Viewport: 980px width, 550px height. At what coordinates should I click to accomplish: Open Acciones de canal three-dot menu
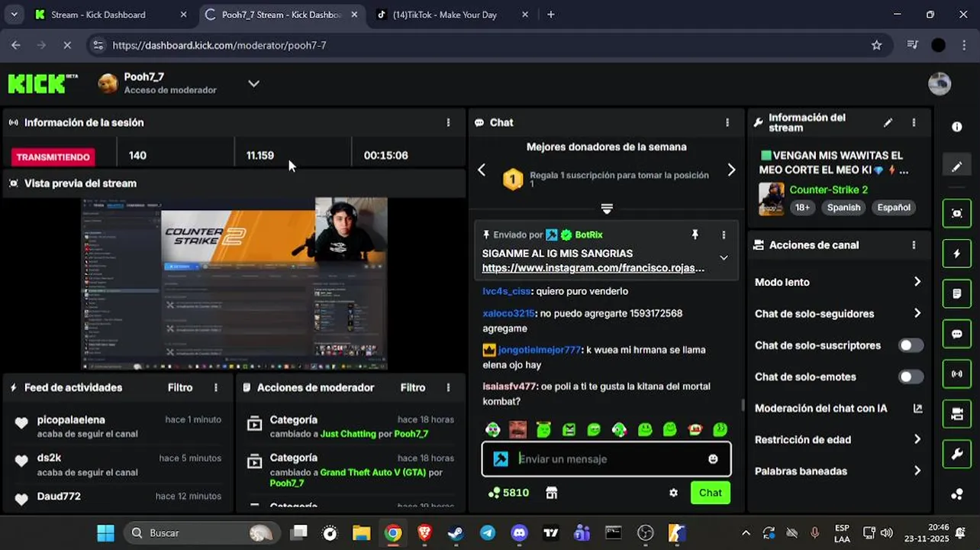(914, 245)
